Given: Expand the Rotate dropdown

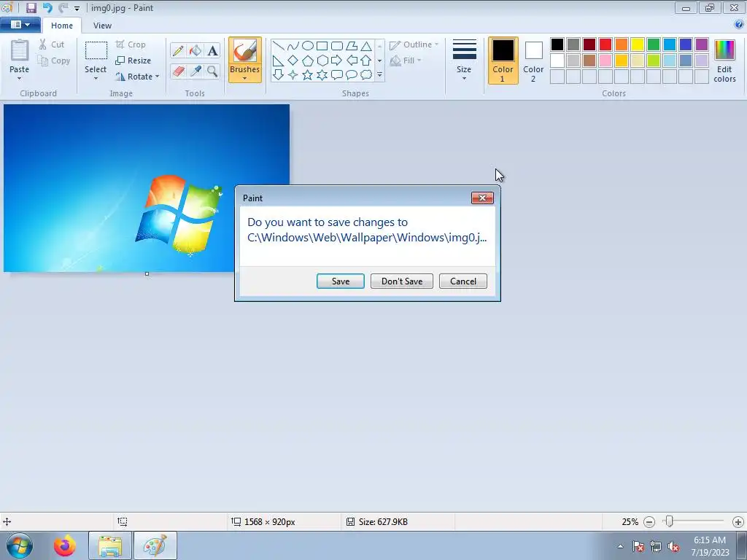Looking at the screenshot, I should pyautogui.click(x=157, y=76).
